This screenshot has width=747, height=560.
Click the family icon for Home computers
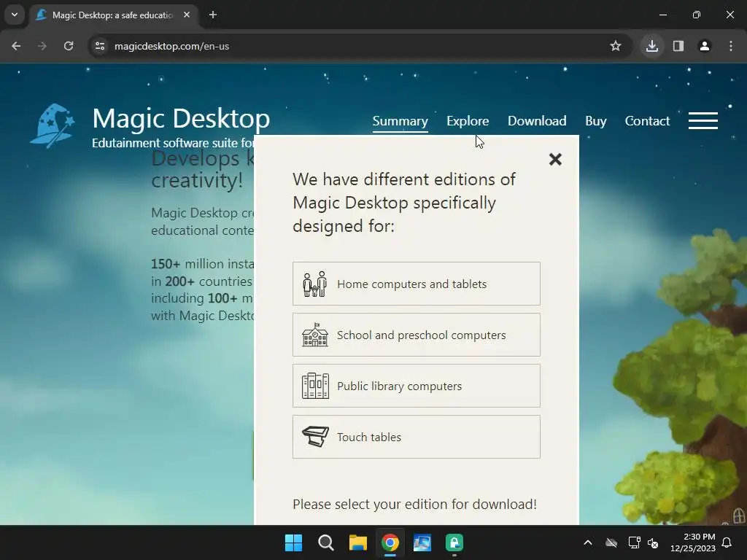click(x=315, y=284)
